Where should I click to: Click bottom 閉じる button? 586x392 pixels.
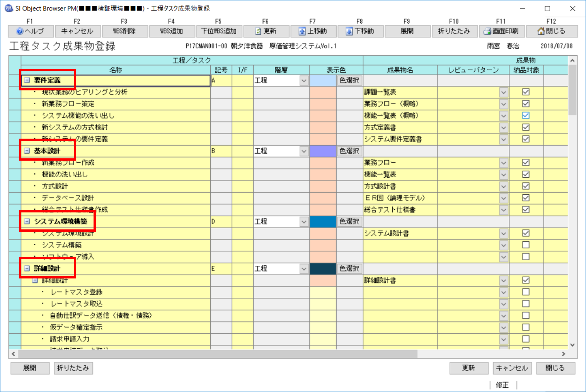point(555,368)
